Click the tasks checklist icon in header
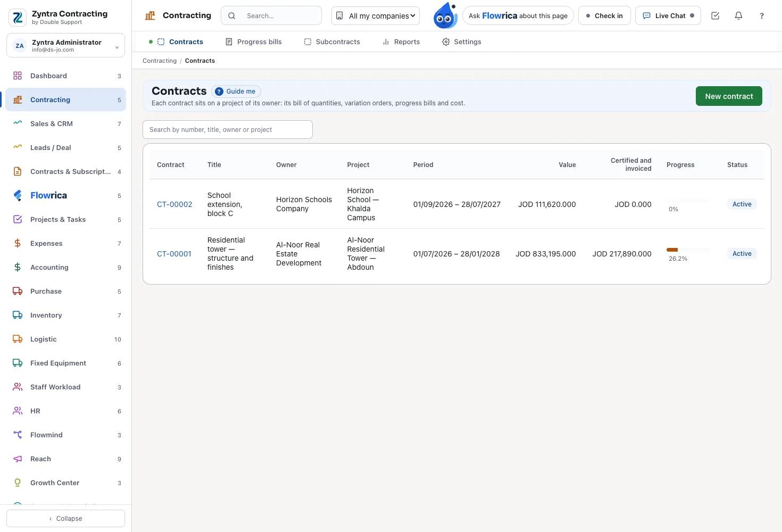The width and height of the screenshot is (782, 532). [x=715, y=16]
